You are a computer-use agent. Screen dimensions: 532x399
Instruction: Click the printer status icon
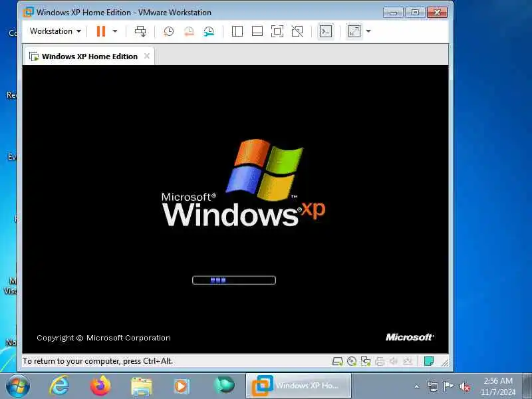click(x=380, y=361)
